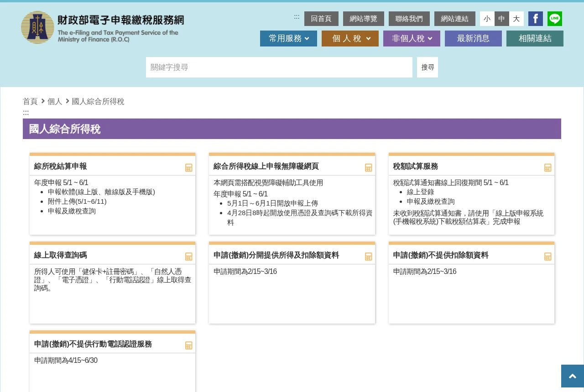
Task: Click the 搜尋 search button
Action: 428,67
